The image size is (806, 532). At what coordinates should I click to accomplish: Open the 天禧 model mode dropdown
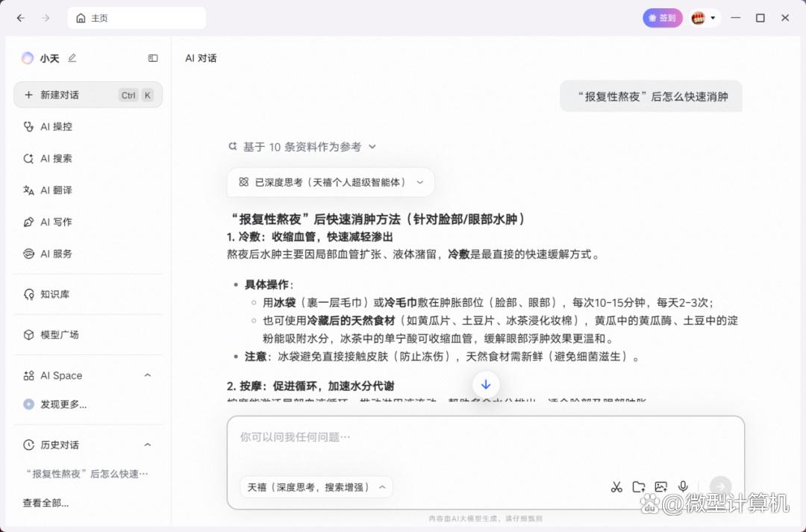pyautogui.click(x=316, y=487)
